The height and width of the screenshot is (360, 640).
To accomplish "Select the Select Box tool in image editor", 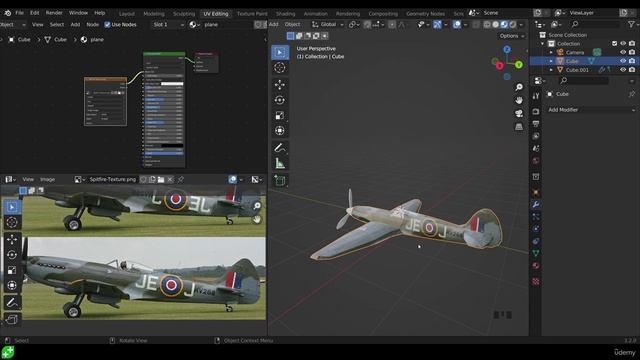I will [x=12, y=207].
